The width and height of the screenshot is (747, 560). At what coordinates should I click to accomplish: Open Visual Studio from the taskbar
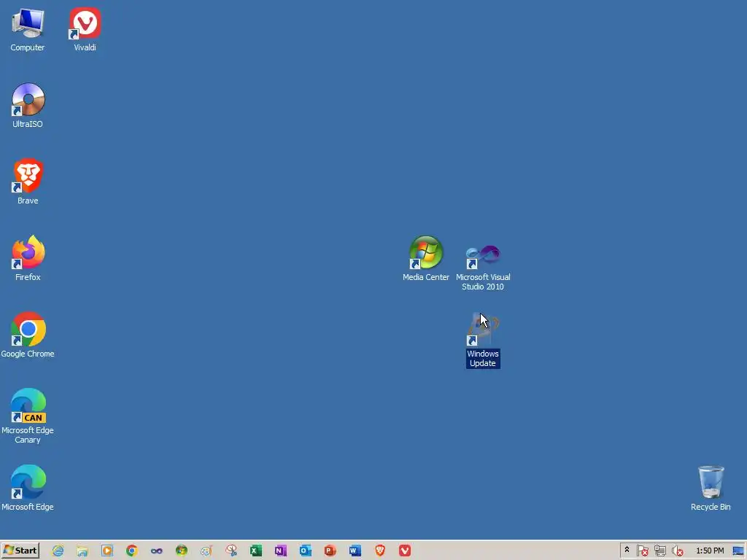click(157, 551)
